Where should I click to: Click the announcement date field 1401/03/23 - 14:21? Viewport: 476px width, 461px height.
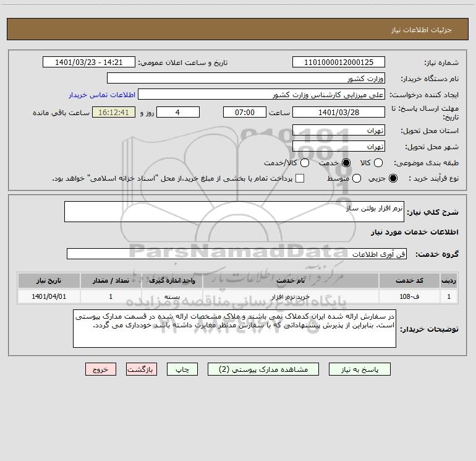point(88,62)
